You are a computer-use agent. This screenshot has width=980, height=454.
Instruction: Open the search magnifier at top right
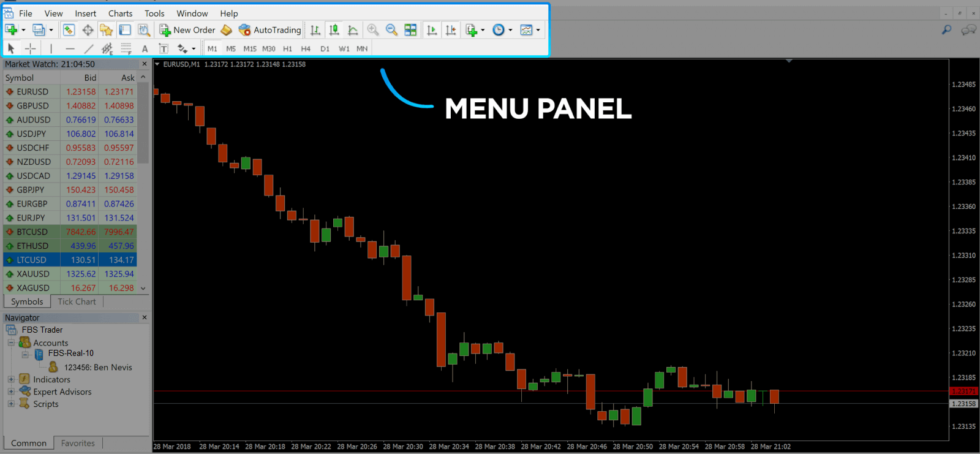pyautogui.click(x=946, y=29)
